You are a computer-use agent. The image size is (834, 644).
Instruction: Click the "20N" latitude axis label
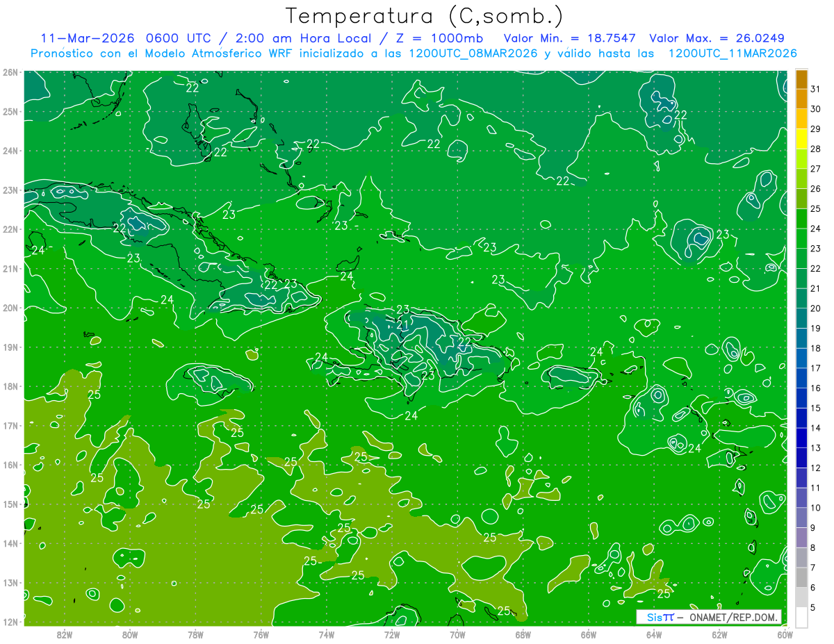[10, 308]
